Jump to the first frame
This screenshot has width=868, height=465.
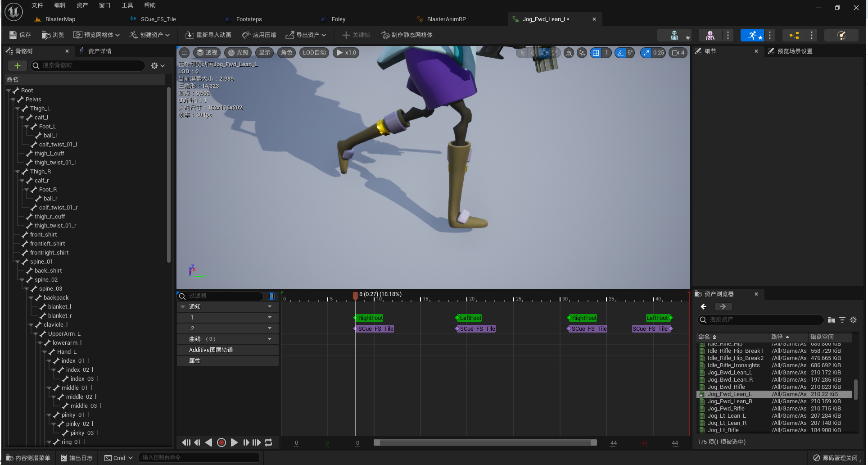[185, 442]
